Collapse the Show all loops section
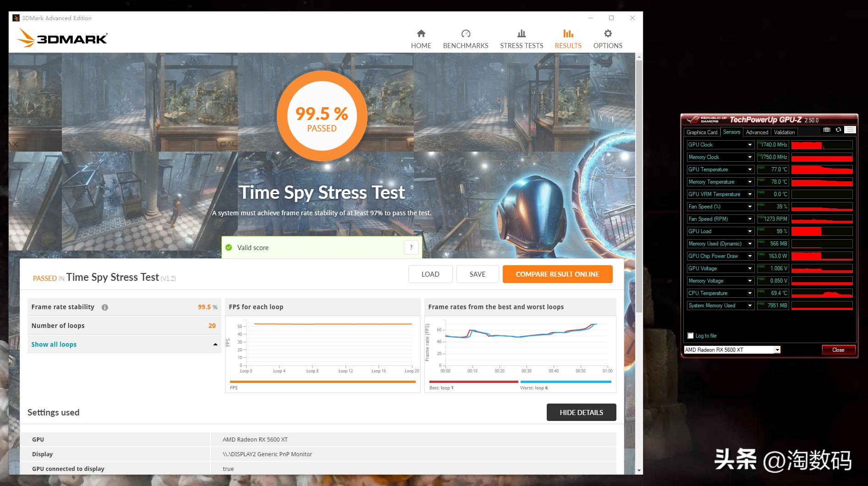 click(x=124, y=344)
